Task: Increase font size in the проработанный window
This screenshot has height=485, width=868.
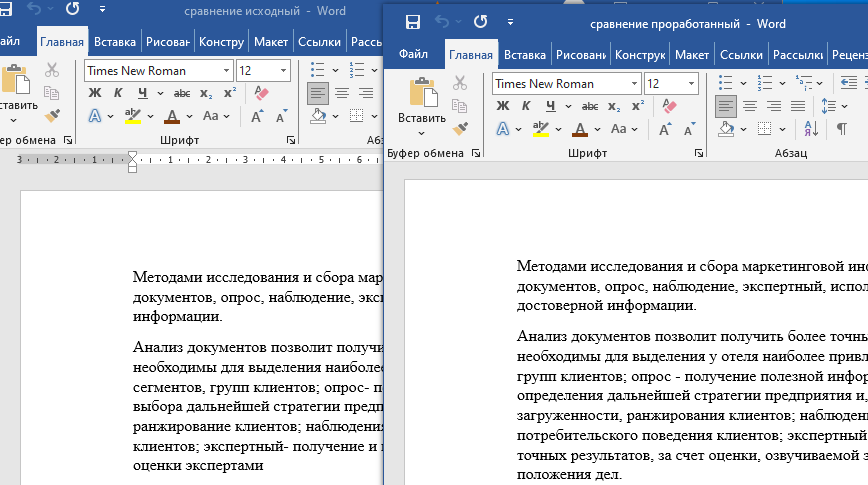Action: pos(665,129)
